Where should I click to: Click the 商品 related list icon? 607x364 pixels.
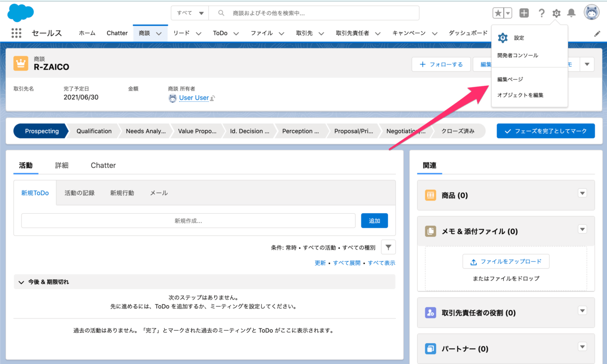coord(431,195)
